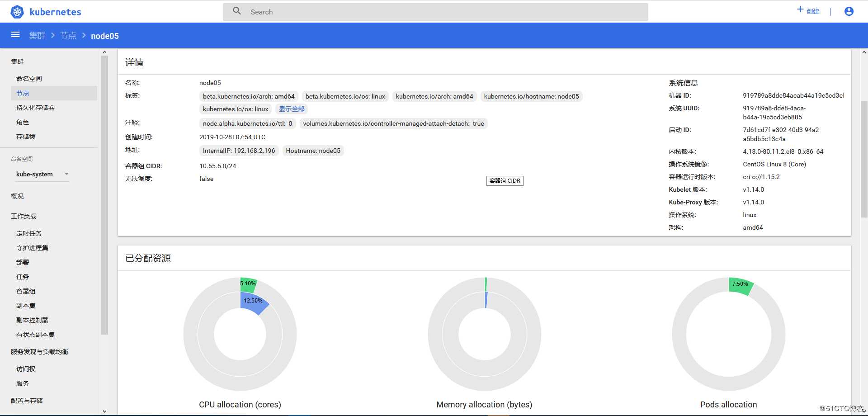Click Memory allocation chart blue segment

pos(486,300)
